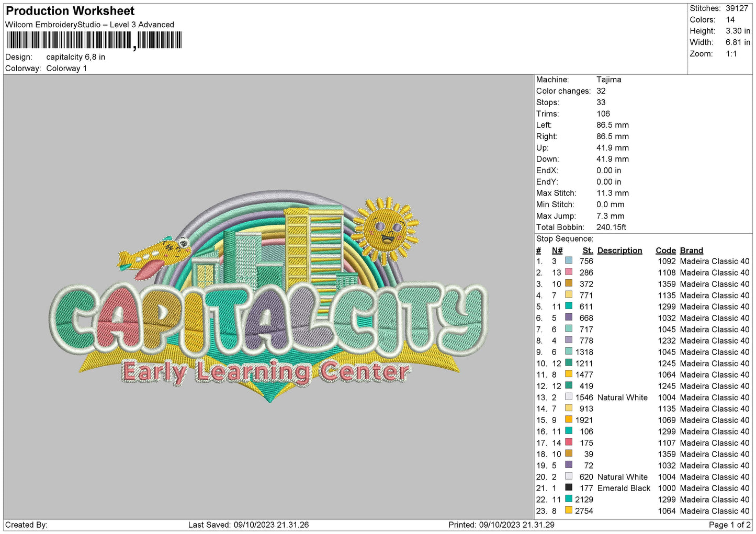Click code 1232 in stop row 8
Viewport: 756px width, 534px height.
[667, 340]
